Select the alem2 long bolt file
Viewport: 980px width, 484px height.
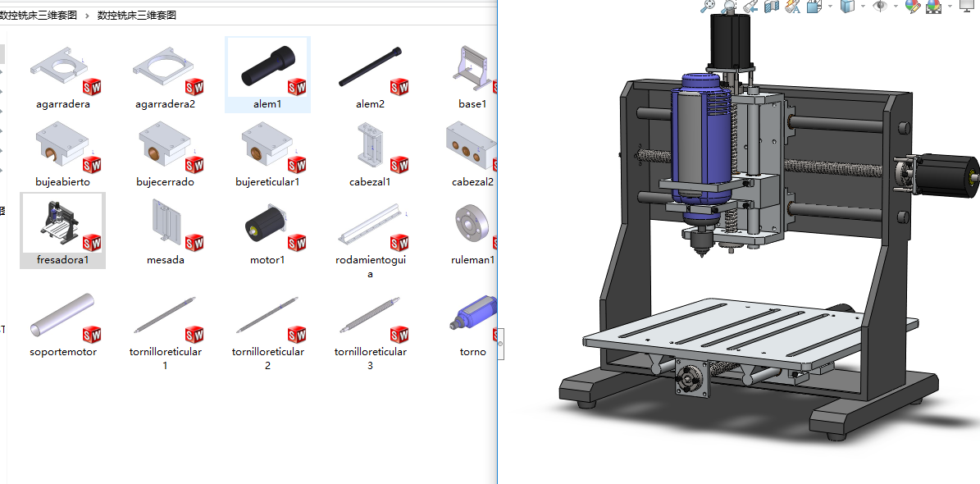(370, 75)
